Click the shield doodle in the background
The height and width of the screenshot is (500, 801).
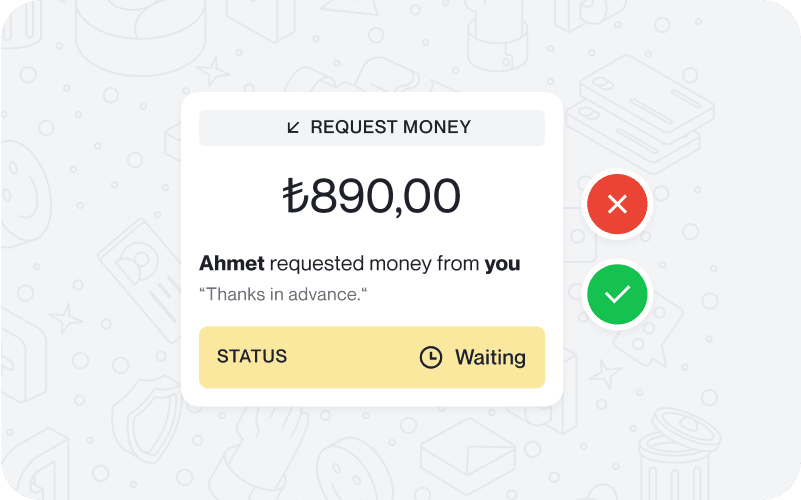point(148,419)
